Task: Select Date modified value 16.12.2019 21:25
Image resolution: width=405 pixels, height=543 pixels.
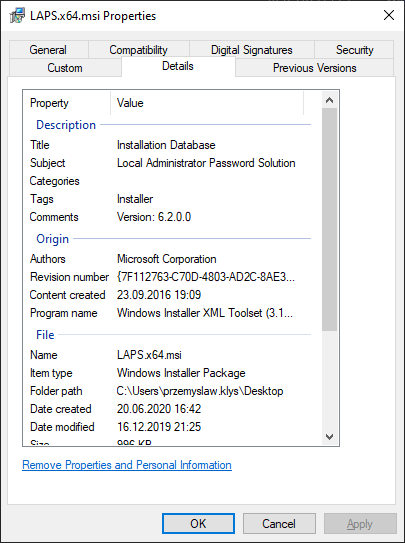Action: coord(159,427)
